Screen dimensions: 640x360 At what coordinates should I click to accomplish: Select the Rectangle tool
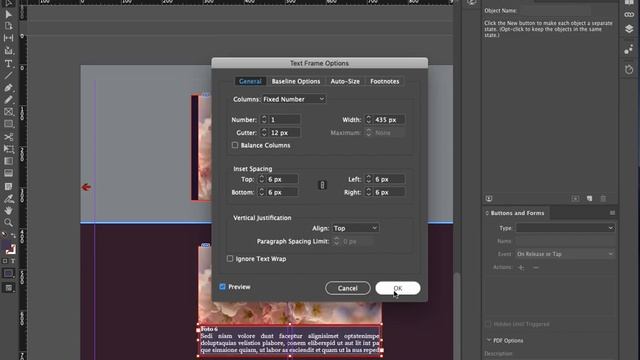8,124
